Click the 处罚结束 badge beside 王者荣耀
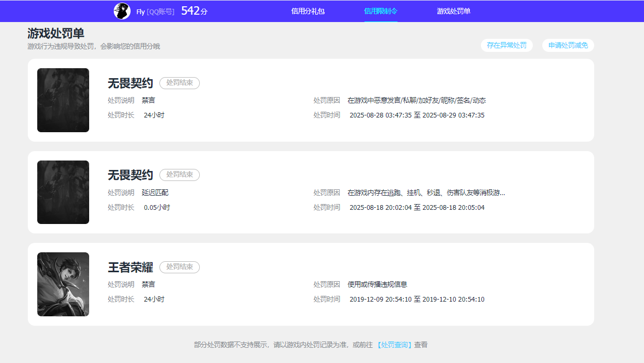 coord(179,267)
